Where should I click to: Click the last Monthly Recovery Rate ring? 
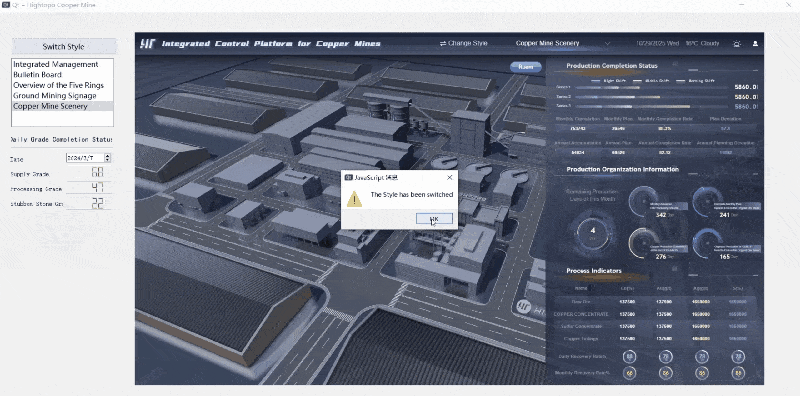click(x=738, y=373)
